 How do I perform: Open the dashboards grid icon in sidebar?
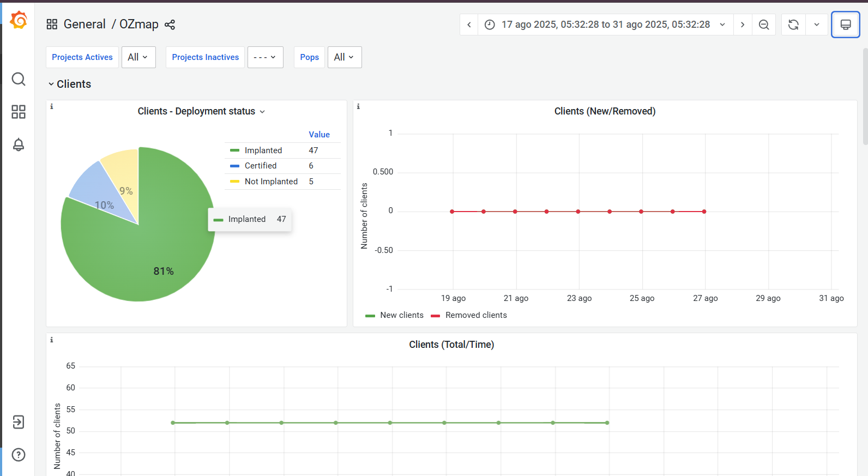click(19, 112)
